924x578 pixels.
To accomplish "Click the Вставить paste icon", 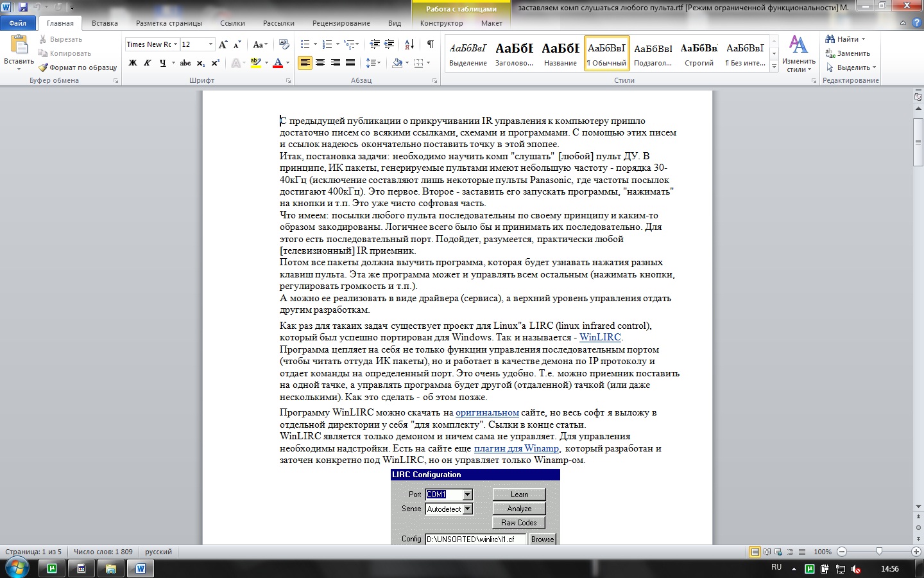I will click(x=19, y=44).
